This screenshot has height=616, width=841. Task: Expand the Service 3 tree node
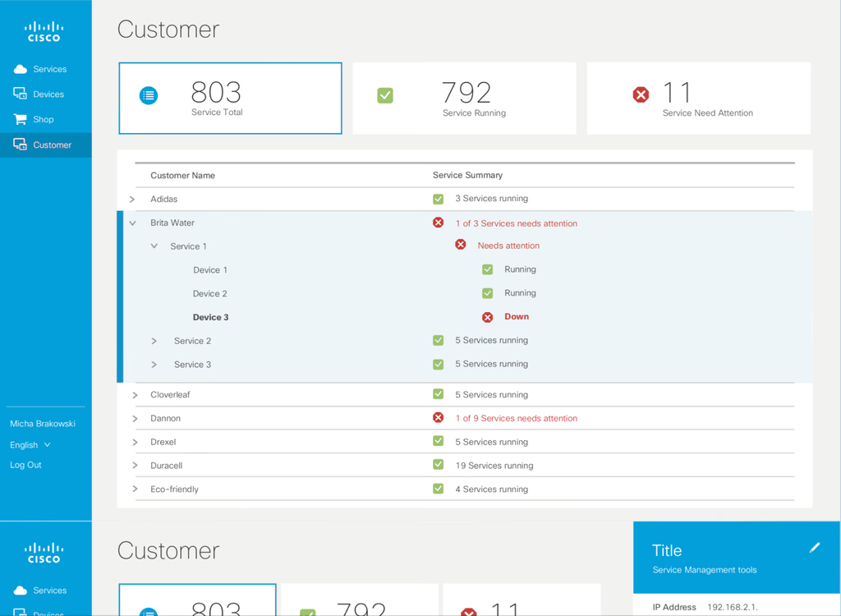pos(154,365)
